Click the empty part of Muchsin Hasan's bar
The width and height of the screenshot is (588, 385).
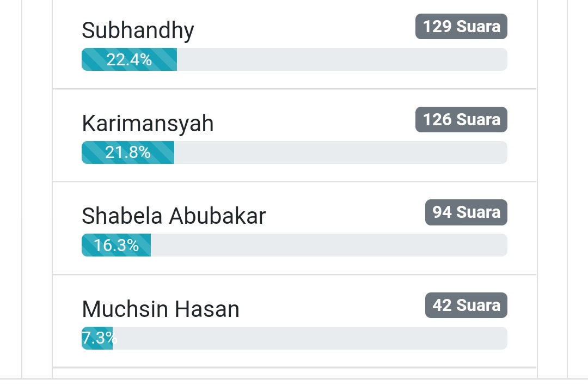tap(310, 338)
